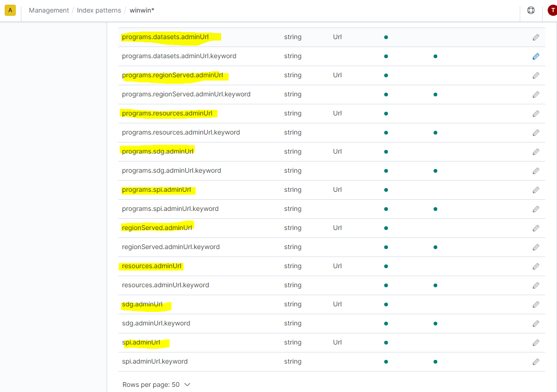
Task: Click the yellow A application logo
Action: [10, 10]
